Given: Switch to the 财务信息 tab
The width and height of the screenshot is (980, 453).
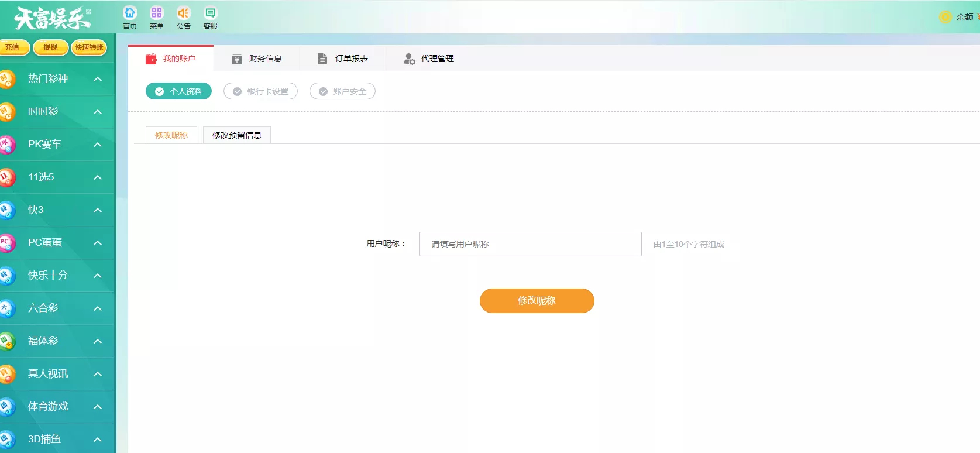Looking at the screenshot, I should (257, 59).
